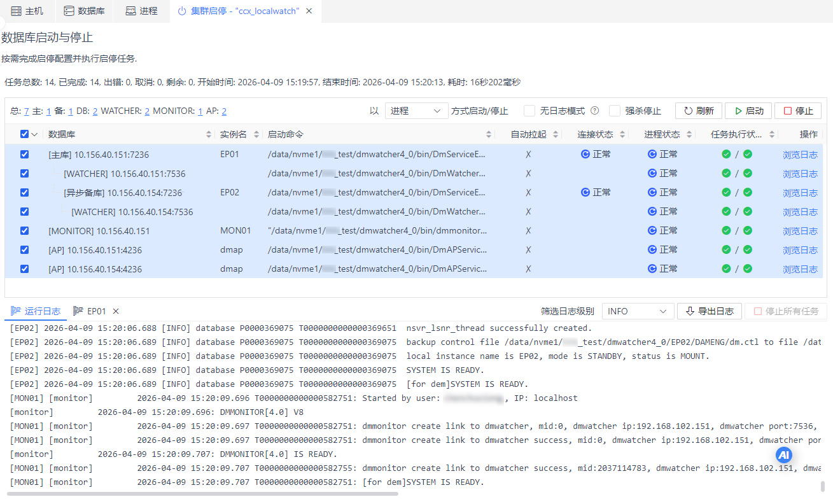Viewport: 833px width, 504px height.
Task: Open 浏览日志 for the 异步备库 row
Action: [x=800, y=193]
